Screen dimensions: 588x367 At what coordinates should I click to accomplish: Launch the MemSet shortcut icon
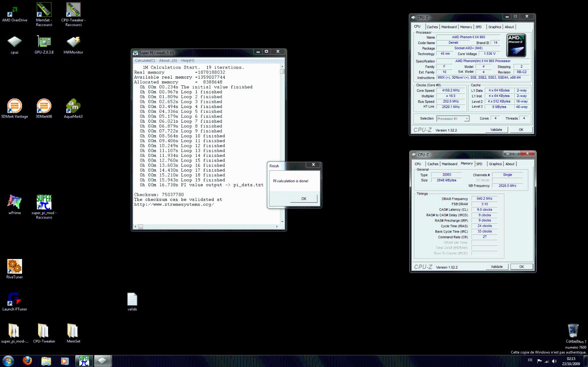pos(44,15)
